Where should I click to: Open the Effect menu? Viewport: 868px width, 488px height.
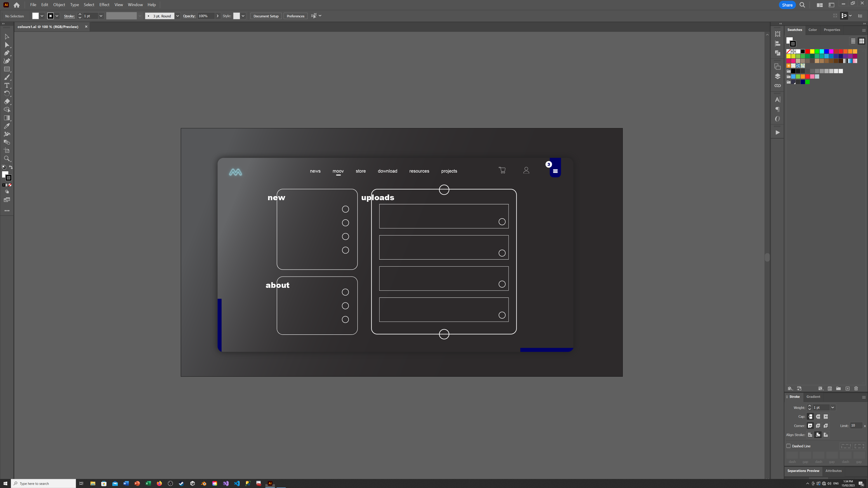point(104,5)
